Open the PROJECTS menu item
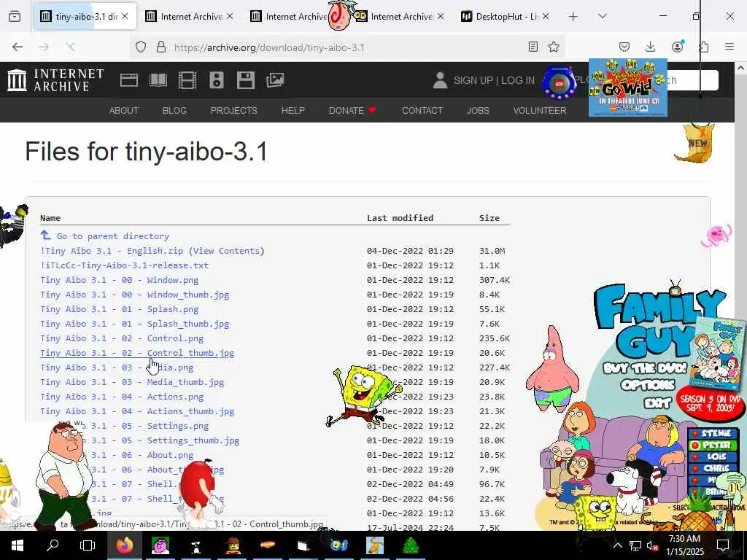Screen dimensions: 747x560 (x=234, y=111)
